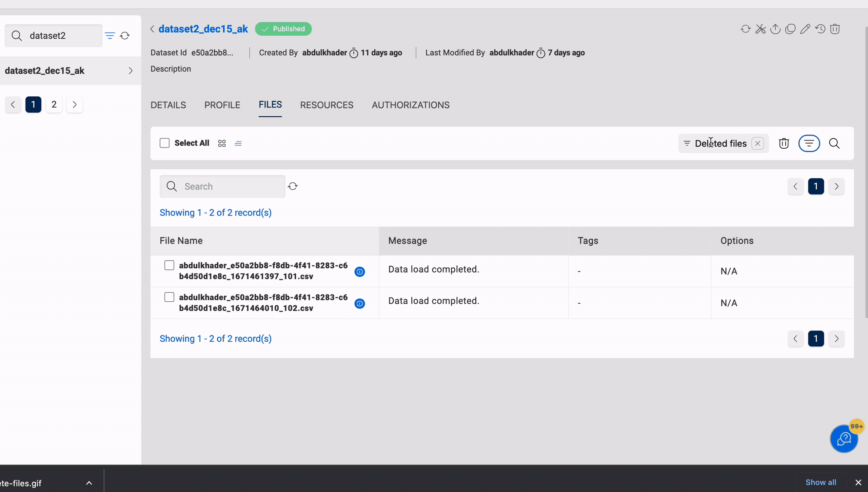Remove the Deleted files filter tag

[x=757, y=143]
